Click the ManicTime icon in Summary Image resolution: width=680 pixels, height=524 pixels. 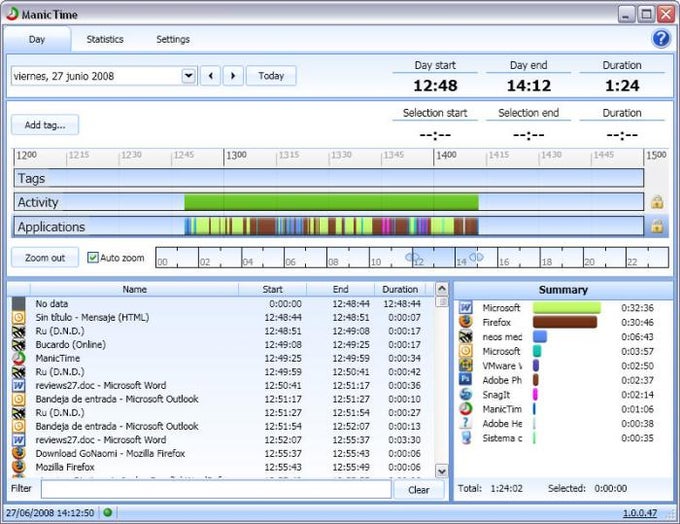465,409
